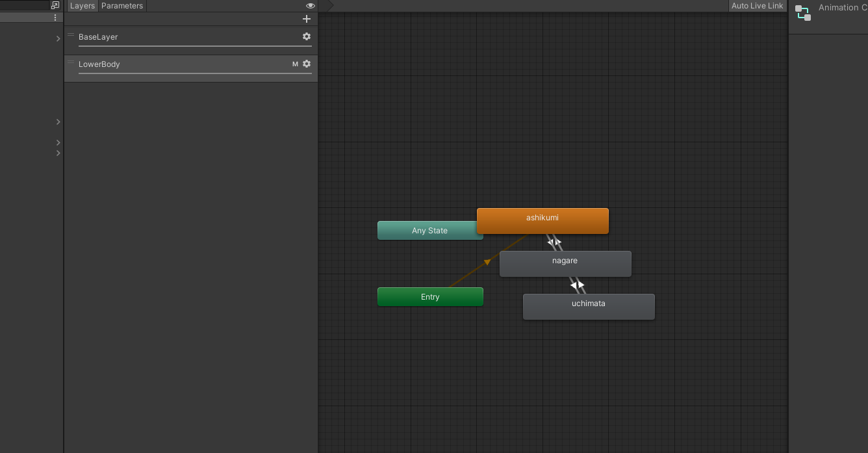Select transition arrows between ashikumi and nagare

coord(554,242)
